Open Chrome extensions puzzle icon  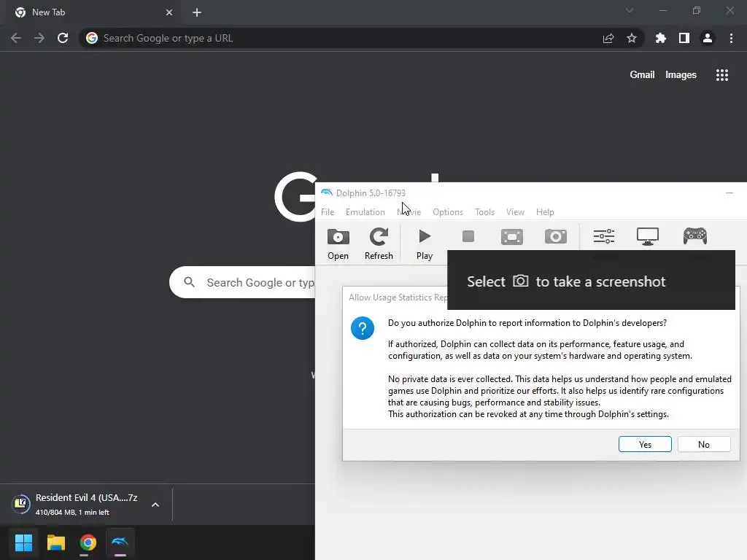(661, 38)
